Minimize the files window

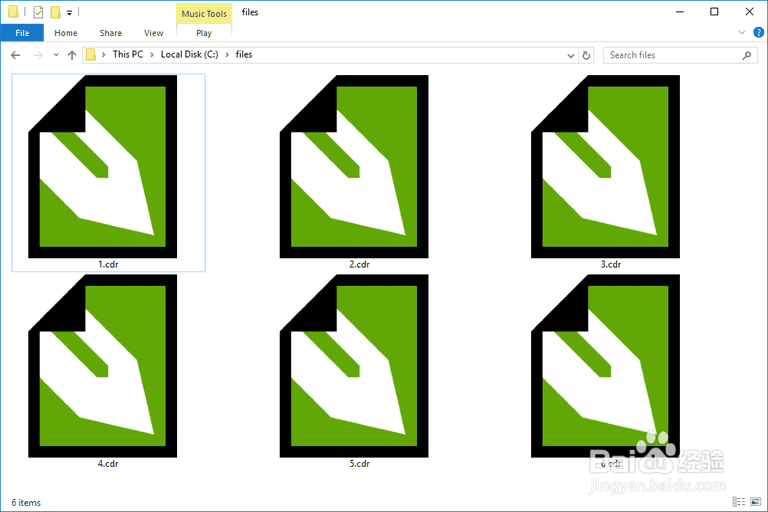click(x=679, y=12)
